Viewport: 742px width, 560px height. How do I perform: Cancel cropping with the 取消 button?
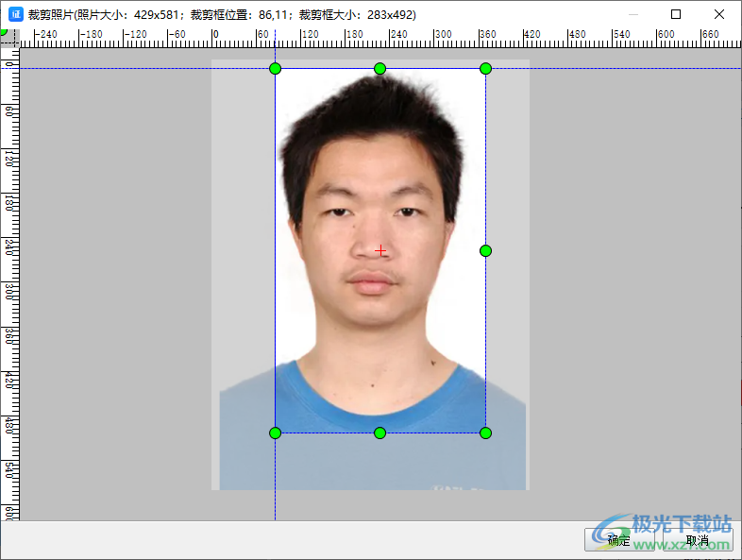pyautogui.click(x=698, y=540)
